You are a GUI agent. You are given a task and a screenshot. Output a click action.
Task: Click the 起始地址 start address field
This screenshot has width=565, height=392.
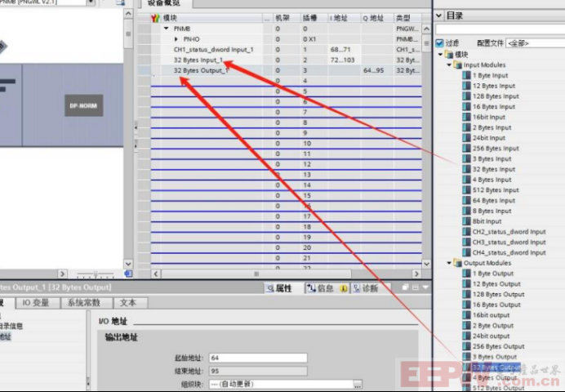coord(258,358)
